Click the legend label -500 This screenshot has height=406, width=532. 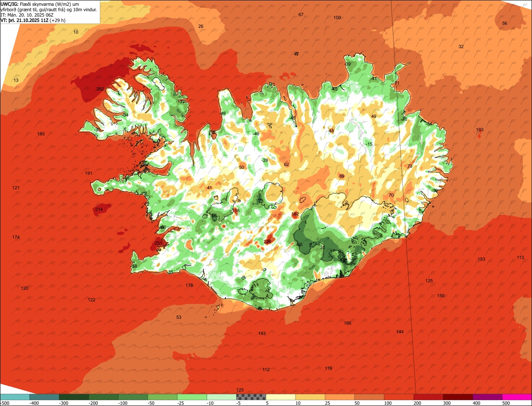5,403
